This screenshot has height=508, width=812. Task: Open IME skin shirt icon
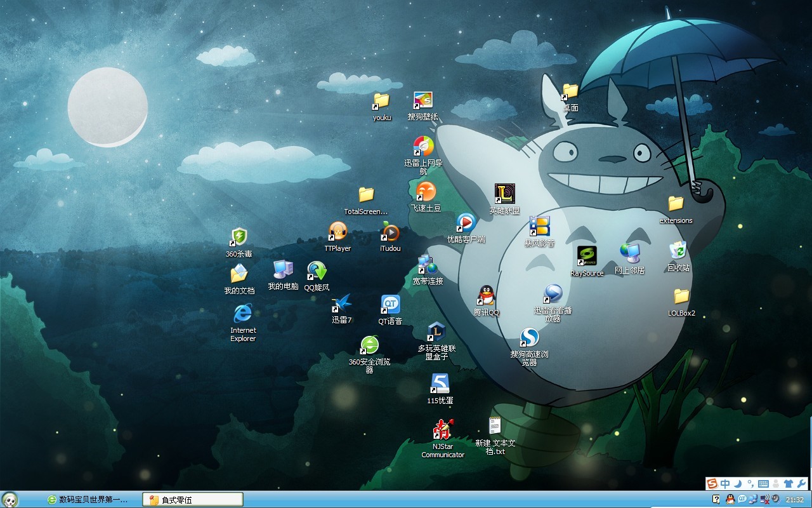[x=789, y=484]
